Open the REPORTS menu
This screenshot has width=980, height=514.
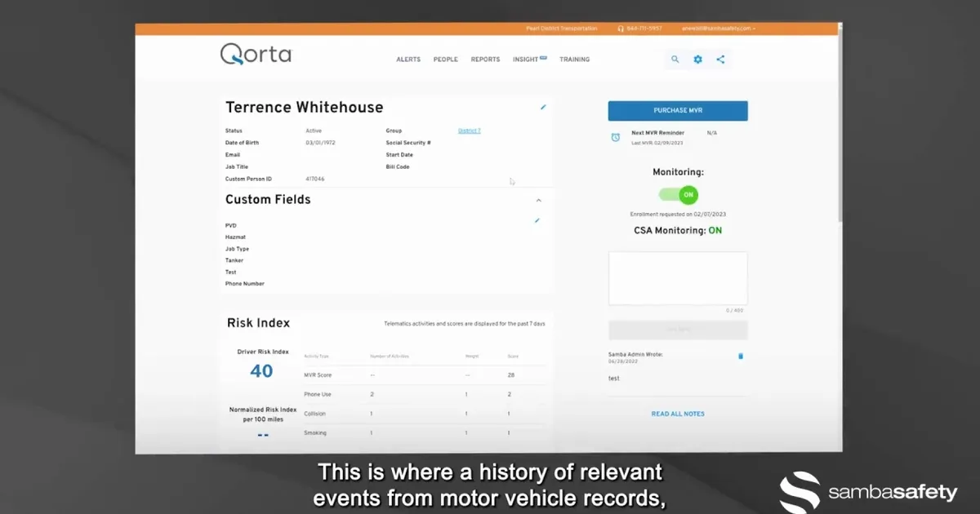(485, 60)
